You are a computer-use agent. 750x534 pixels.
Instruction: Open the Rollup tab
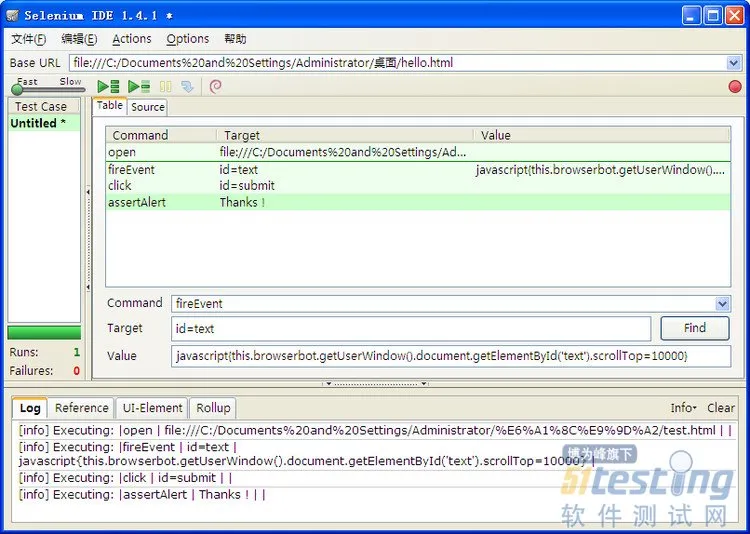pos(213,408)
